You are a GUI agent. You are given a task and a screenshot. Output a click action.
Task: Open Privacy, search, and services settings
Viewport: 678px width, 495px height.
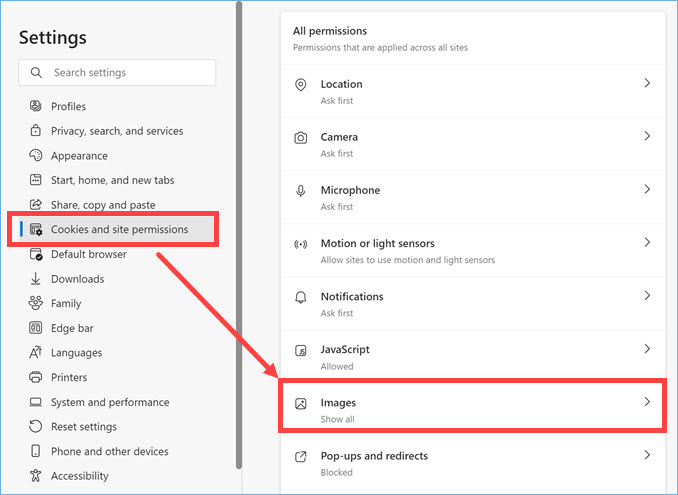coord(117,131)
